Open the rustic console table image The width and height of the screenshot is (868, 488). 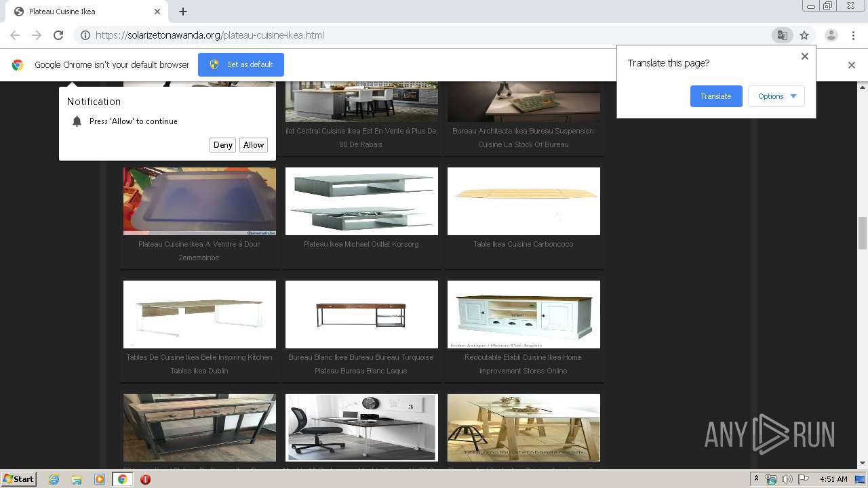pyautogui.click(x=199, y=428)
